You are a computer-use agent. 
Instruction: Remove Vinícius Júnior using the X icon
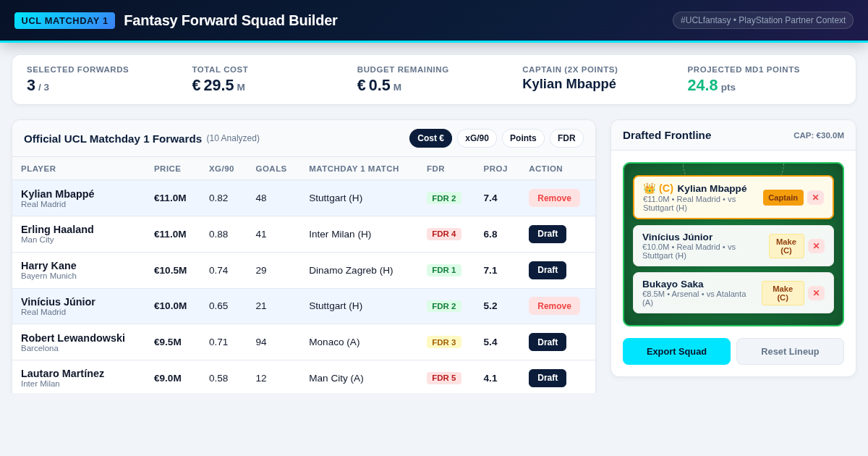pyautogui.click(x=816, y=246)
